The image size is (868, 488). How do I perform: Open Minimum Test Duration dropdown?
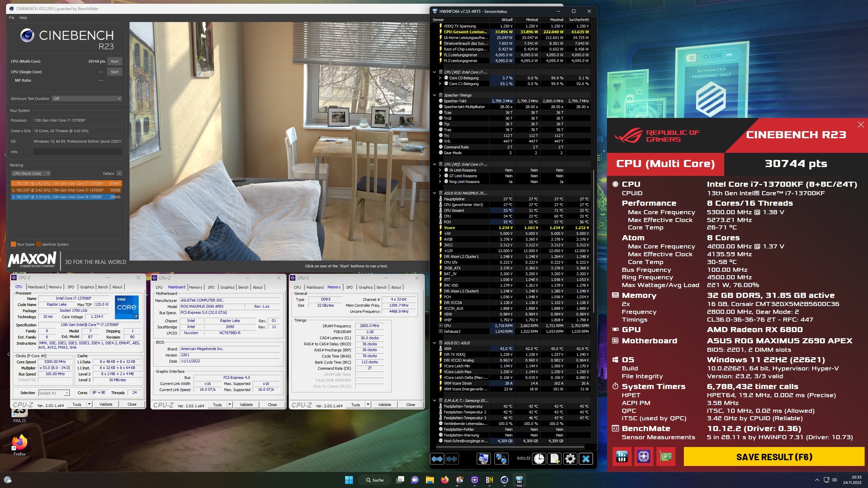(87, 99)
